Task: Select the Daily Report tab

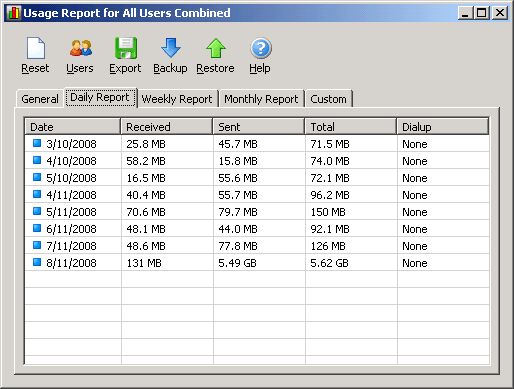Action: pyautogui.click(x=100, y=97)
